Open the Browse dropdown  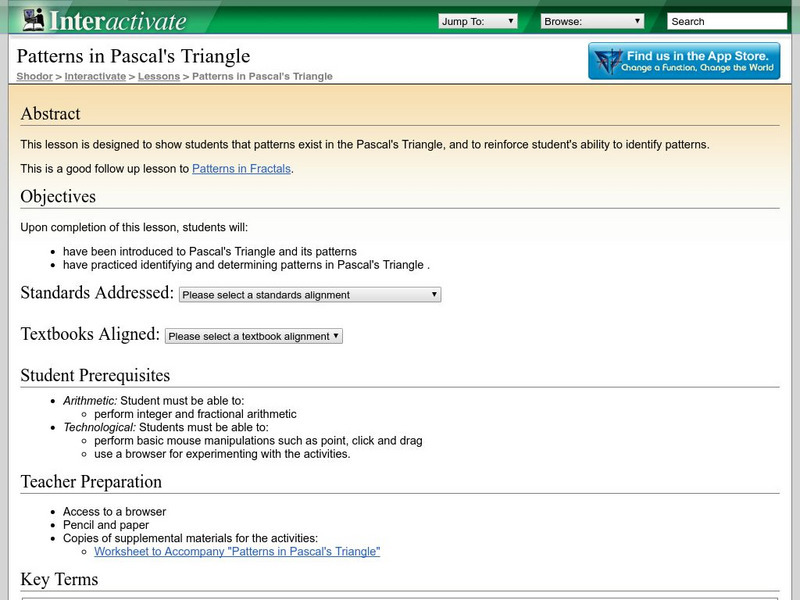592,21
